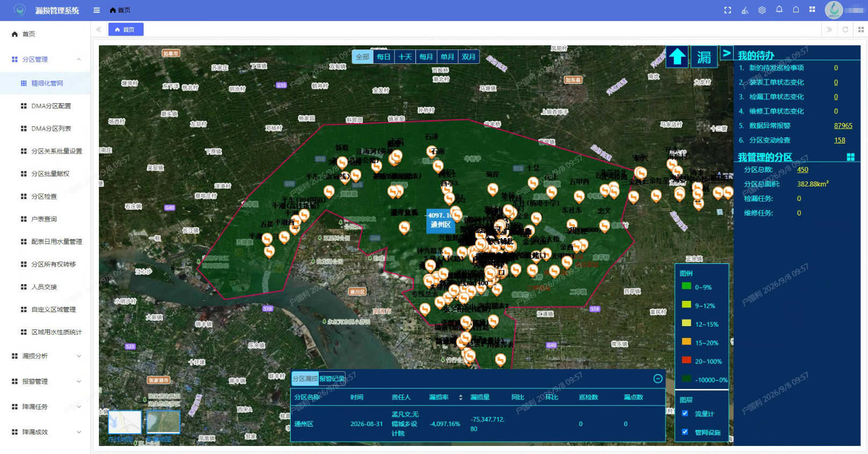Click the clear cache broom icon
The width and height of the screenshot is (868, 454).
point(745,10)
